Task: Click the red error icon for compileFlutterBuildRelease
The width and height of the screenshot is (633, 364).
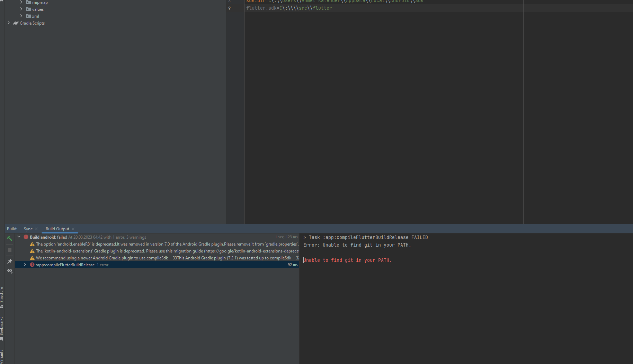Action: tap(32, 265)
